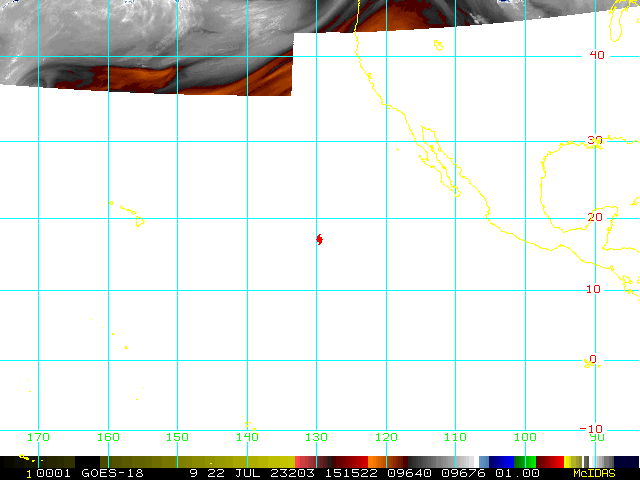This screenshot has height=480, width=640.
Task: Pick the orange segment of the color bar
Action: pyautogui.click(x=377, y=462)
